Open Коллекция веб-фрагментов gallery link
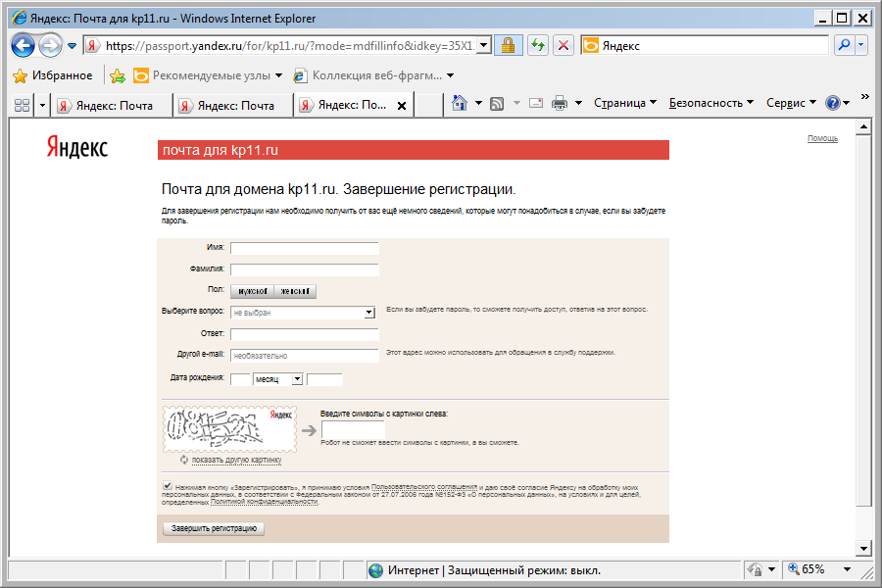The image size is (882, 588). pos(373,75)
